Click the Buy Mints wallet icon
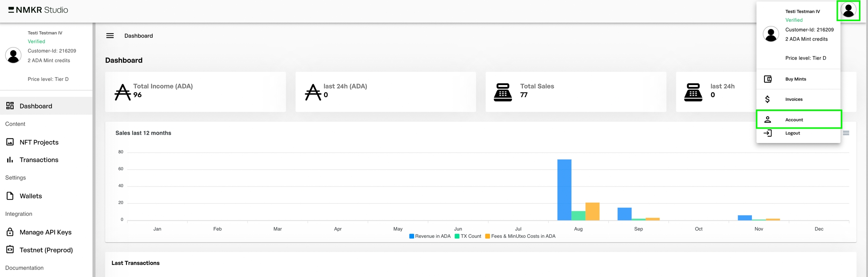 [767, 79]
